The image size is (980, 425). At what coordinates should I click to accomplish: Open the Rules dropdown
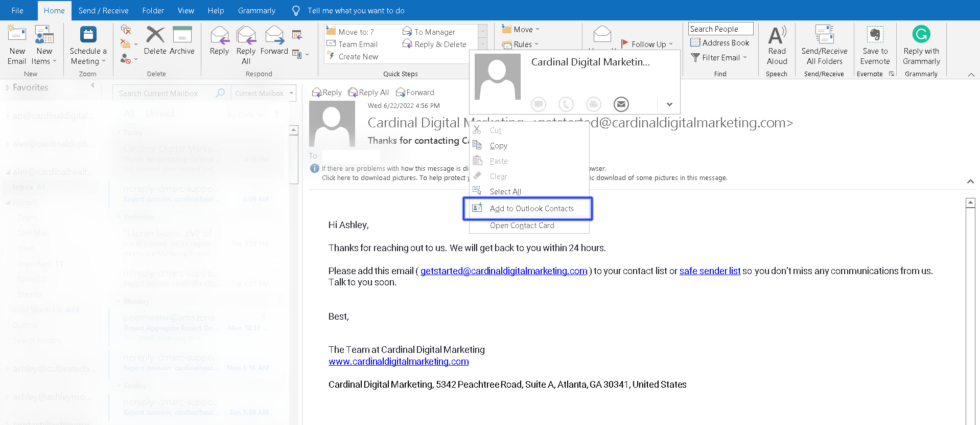520,44
